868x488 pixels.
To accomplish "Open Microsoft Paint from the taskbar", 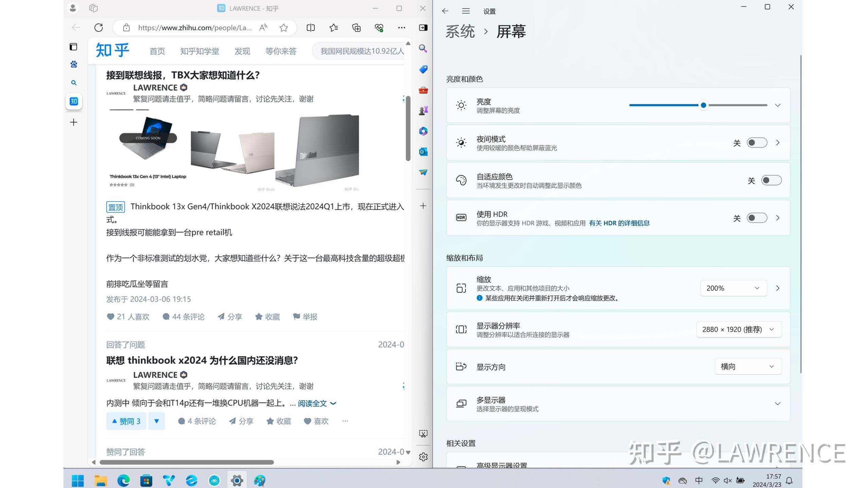I will 260,480.
